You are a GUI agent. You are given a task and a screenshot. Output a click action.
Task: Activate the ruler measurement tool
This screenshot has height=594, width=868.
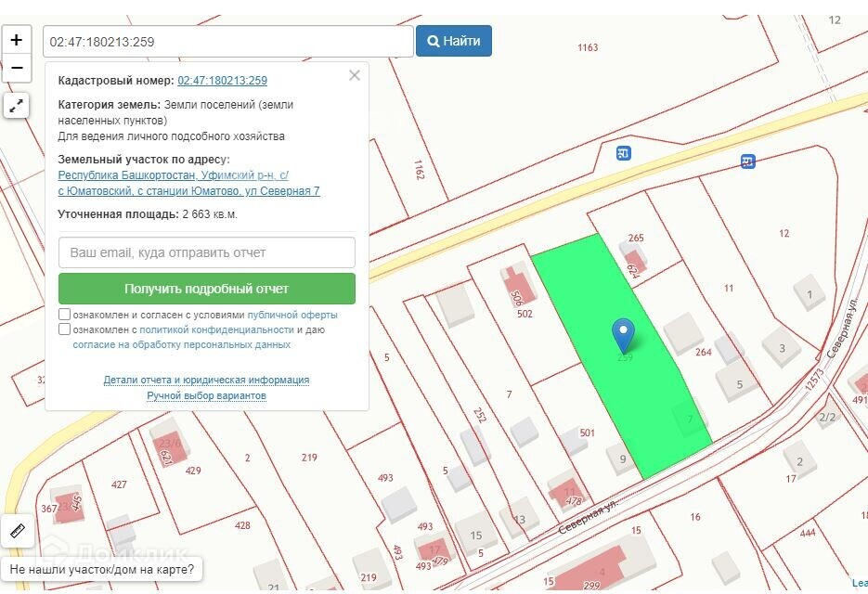point(18,530)
